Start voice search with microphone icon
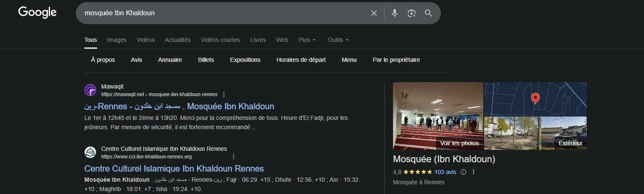644x194 pixels. tap(395, 13)
